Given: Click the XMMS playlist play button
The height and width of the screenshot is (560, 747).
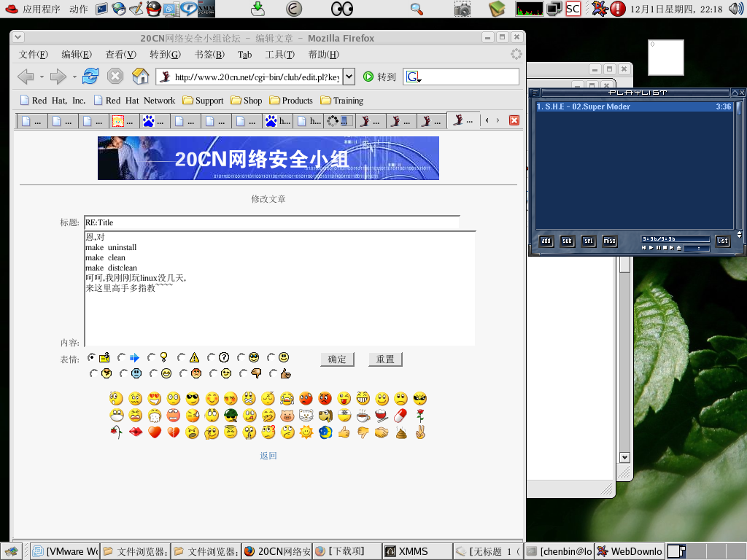Looking at the screenshot, I should click(x=651, y=248).
